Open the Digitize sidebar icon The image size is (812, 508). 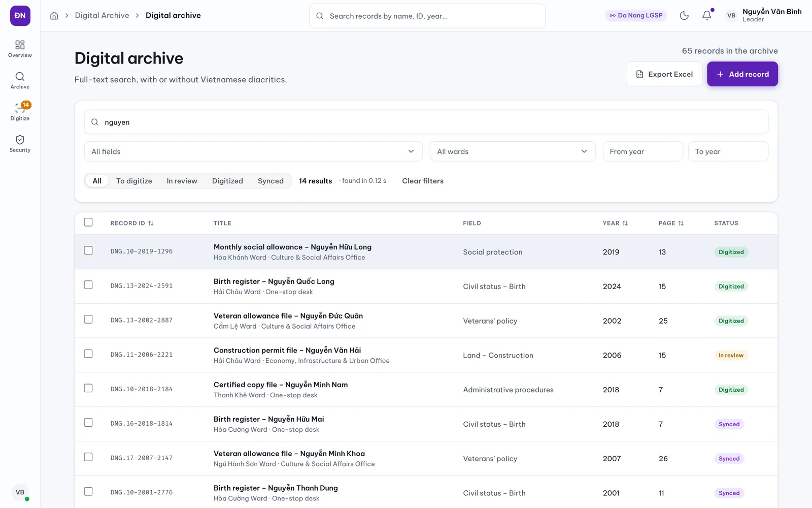(20, 112)
